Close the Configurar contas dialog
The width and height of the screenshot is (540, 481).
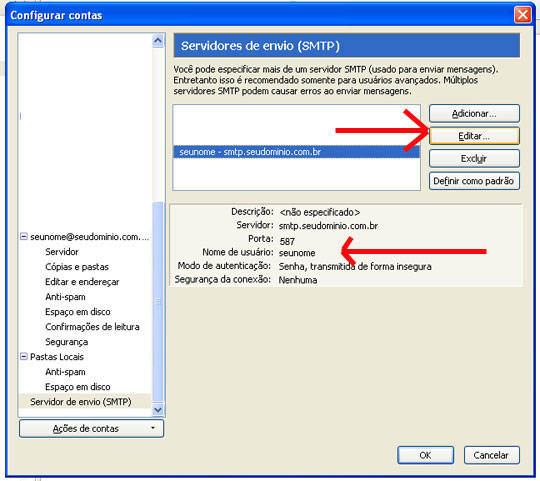coord(522,15)
